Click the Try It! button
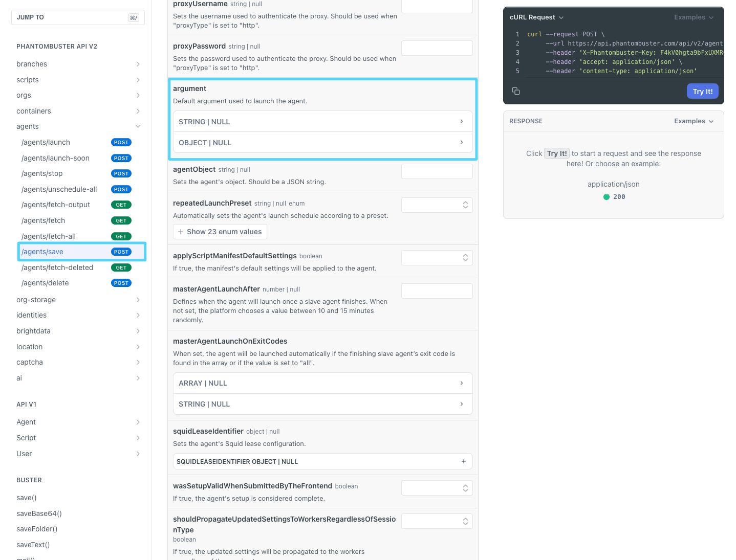Screen dimensions: 736x560 pyautogui.click(x=703, y=92)
